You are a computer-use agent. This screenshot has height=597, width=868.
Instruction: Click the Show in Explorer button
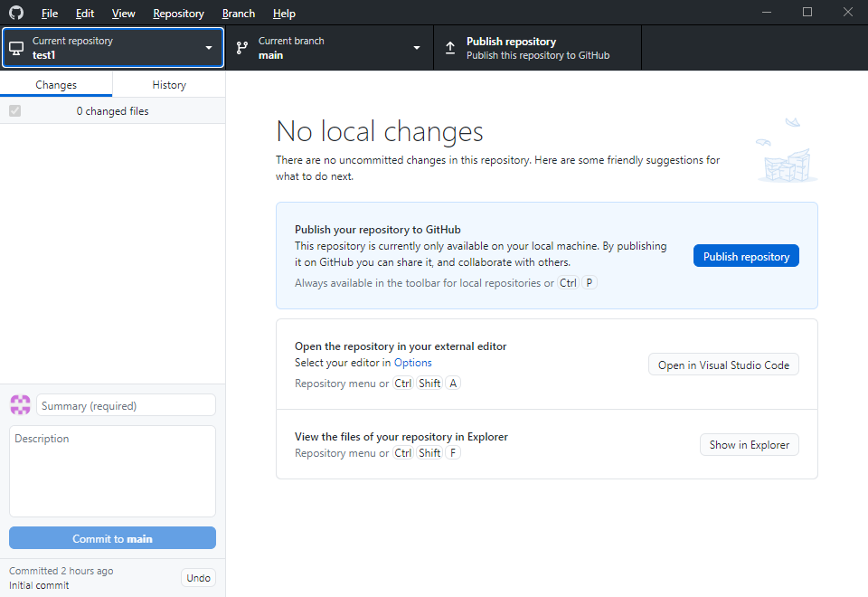[749, 444]
